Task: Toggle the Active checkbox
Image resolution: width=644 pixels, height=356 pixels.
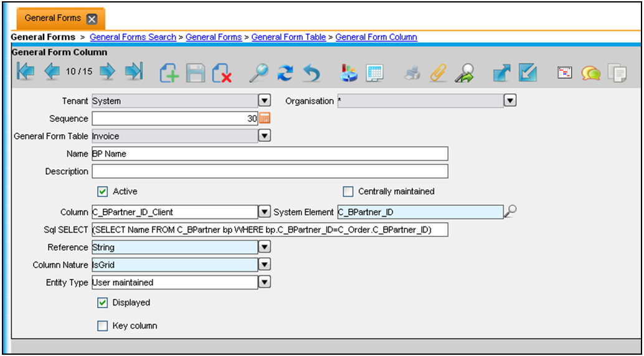Action: (103, 192)
